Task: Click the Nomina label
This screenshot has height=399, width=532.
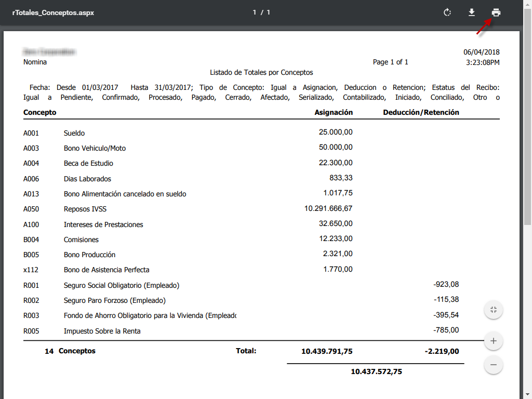Action: coord(35,62)
